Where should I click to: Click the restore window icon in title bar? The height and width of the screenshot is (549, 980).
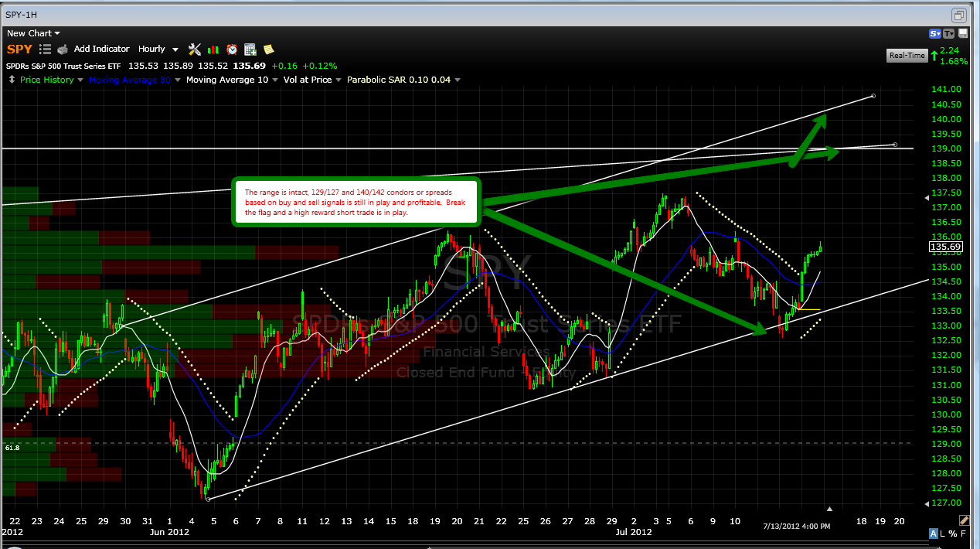959,15
